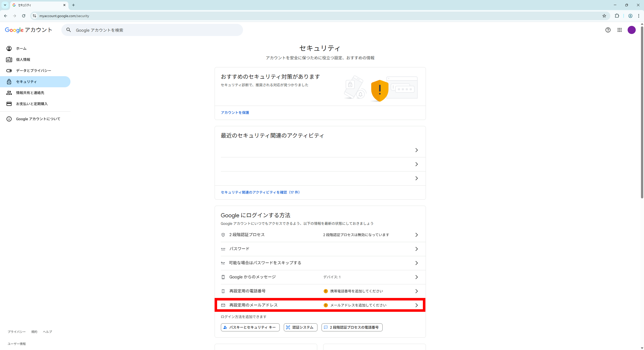Click the orange warning shield illustration
The image size is (644, 350).
click(379, 91)
